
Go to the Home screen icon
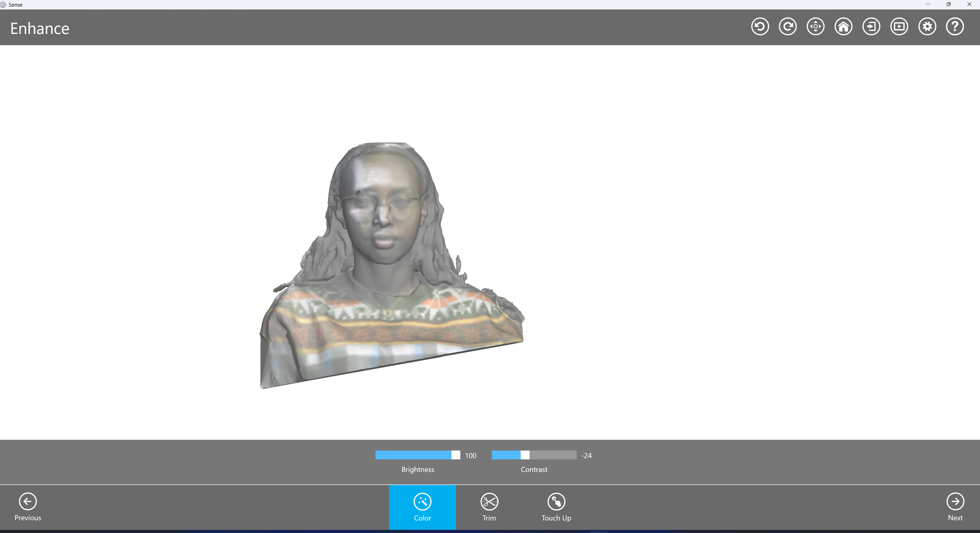pyautogui.click(x=843, y=27)
